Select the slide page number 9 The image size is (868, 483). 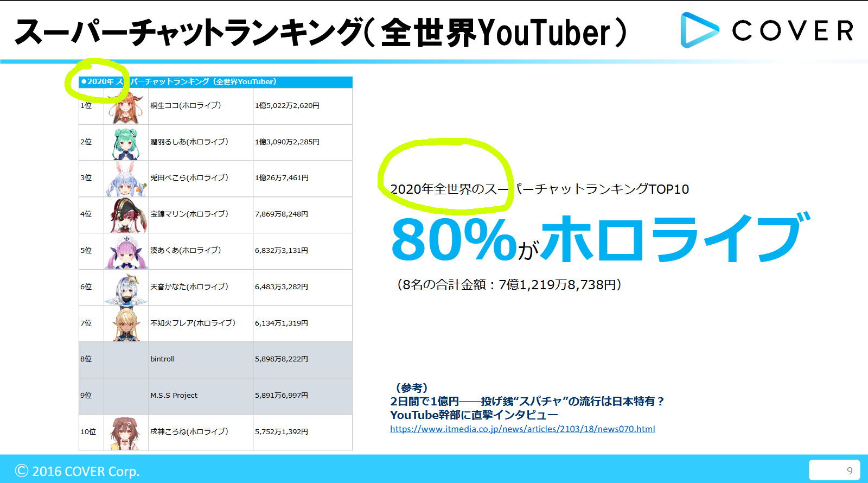[x=850, y=471]
